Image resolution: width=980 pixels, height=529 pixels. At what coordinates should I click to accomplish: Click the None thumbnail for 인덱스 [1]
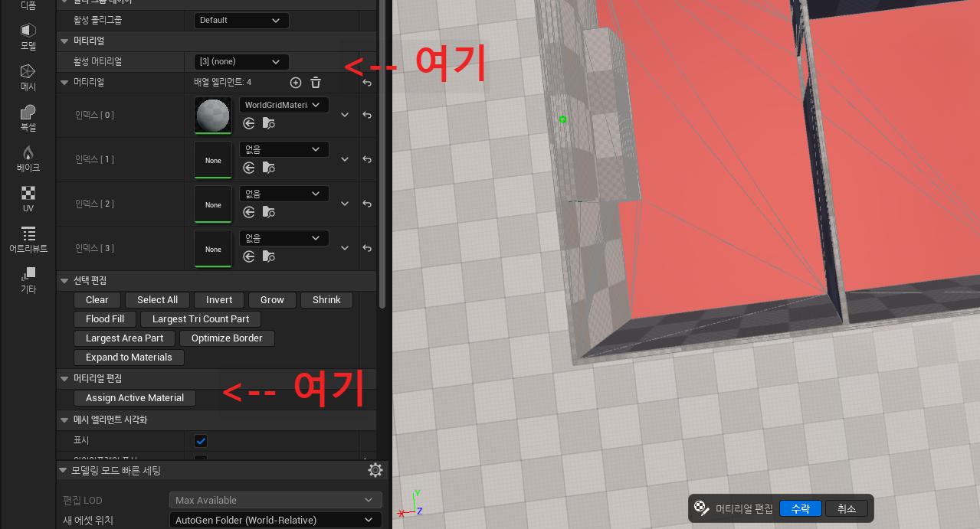point(213,159)
